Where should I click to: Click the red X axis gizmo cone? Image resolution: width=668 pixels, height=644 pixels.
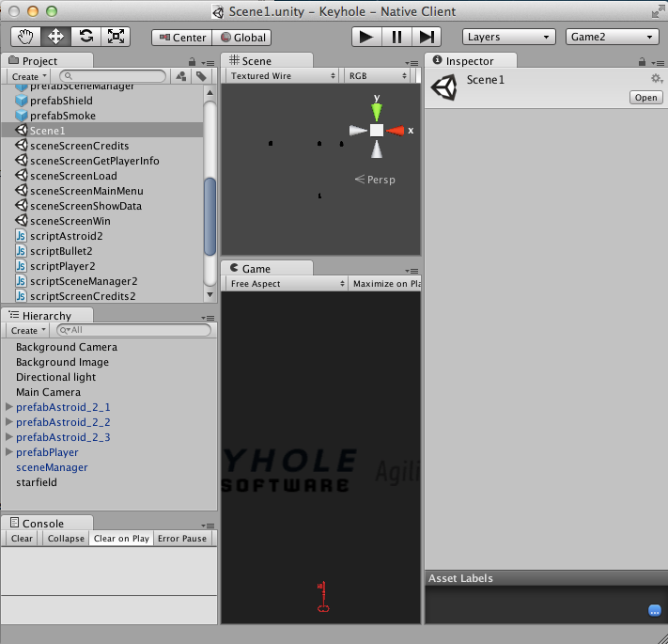tap(396, 131)
